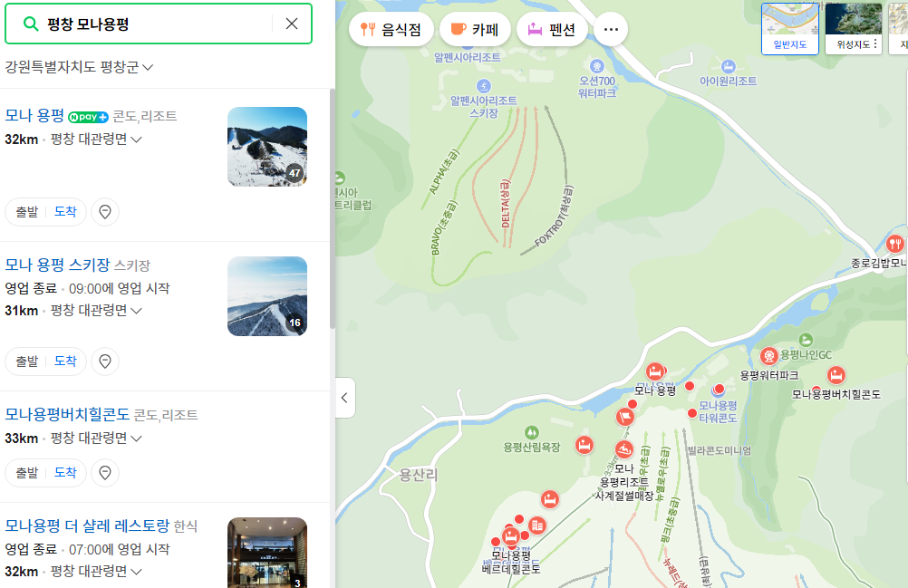This screenshot has width=908, height=588.
Task: Click the 아이원리조트 lodging map icon
Action: coord(729,66)
